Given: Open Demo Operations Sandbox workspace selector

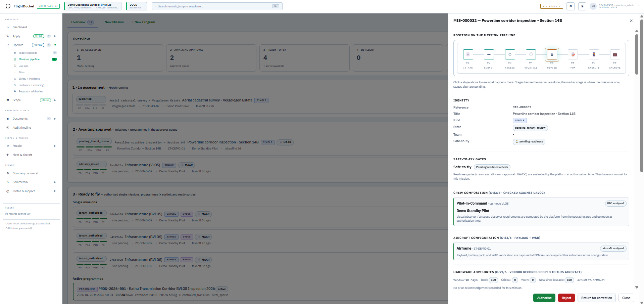Looking at the screenshot, I should tap(93, 6).
